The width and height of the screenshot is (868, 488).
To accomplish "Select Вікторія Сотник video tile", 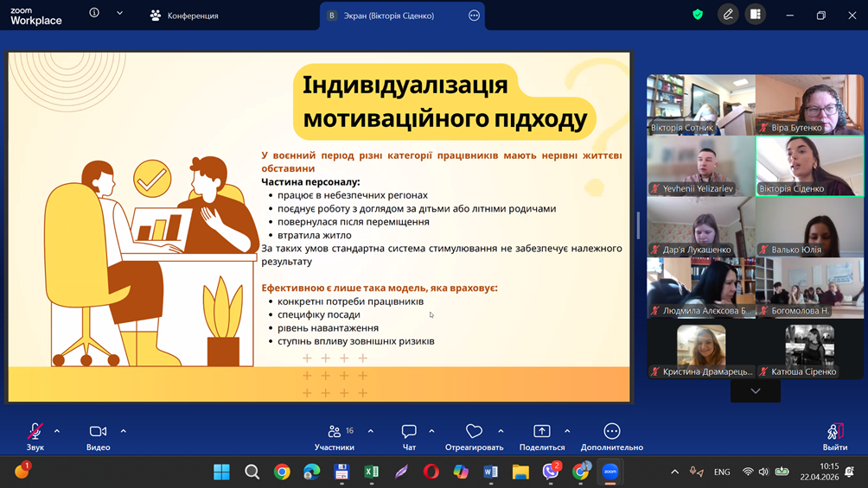I will pyautogui.click(x=701, y=105).
